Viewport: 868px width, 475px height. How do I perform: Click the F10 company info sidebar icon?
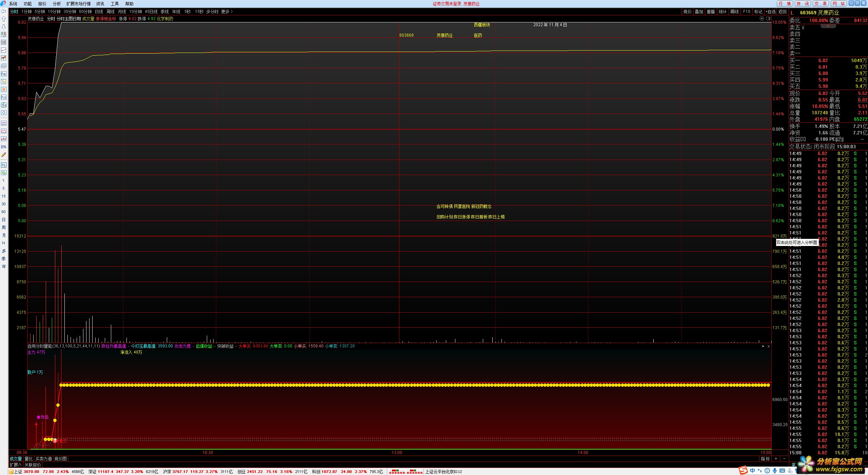point(4,74)
